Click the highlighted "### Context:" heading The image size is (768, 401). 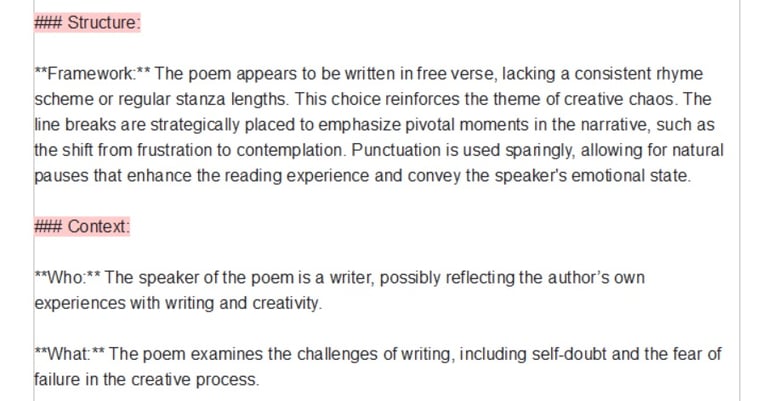[x=82, y=226]
